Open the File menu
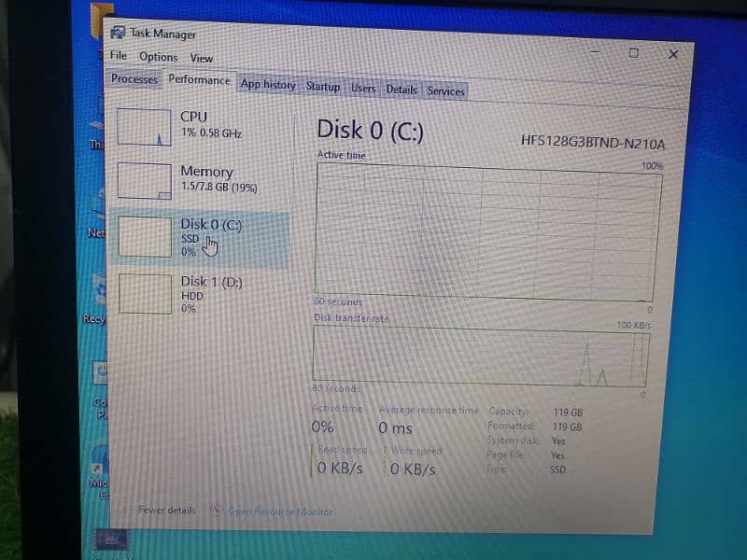Image resolution: width=747 pixels, height=560 pixels. point(119,55)
